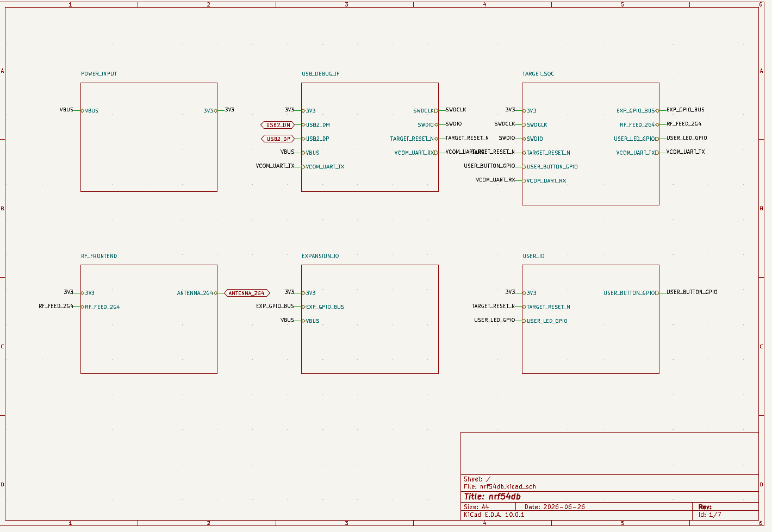This screenshot has height=532, width=772.
Task: Select the EXPANSION_IO sheet name label
Action: click(320, 256)
